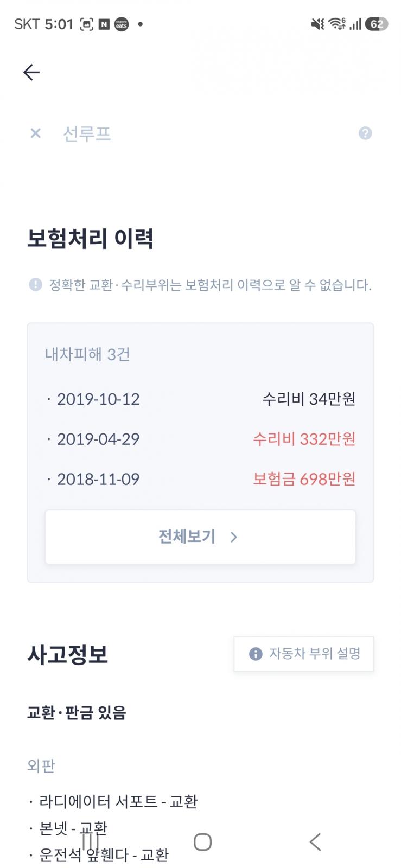The width and height of the screenshot is (401, 868).
Task: Open the help question mark icon
Action: (365, 133)
